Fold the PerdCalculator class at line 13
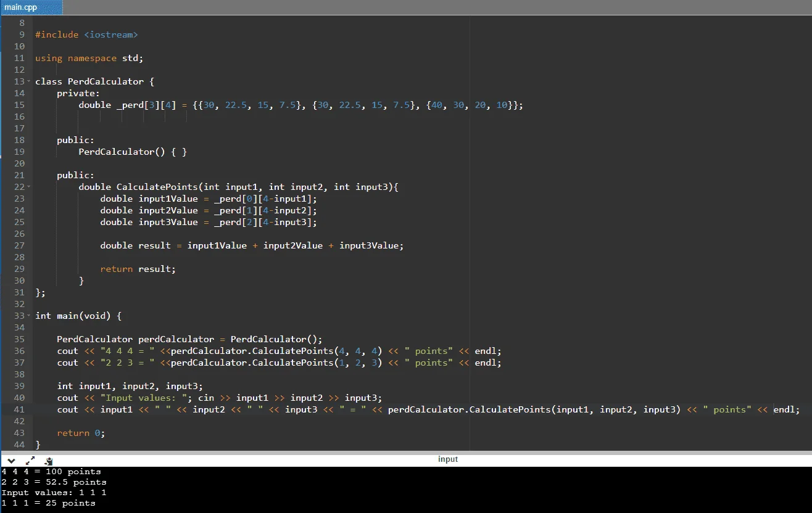Screen dimensions: 812x513 point(28,81)
